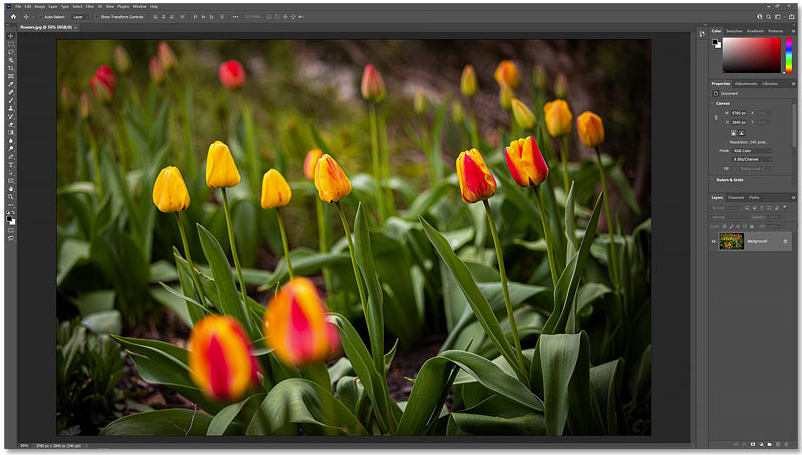Viewport: 802px width, 455px height.
Task: Click the Home icon in the options bar
Action: tap(11, 17)
